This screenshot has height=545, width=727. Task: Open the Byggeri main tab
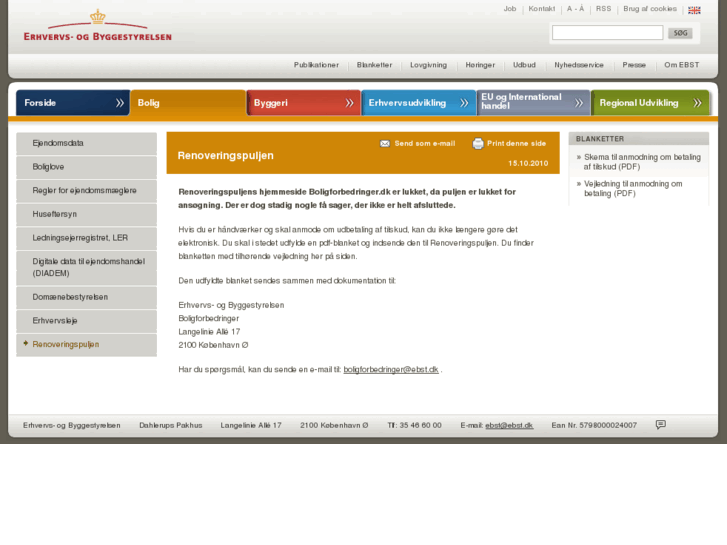(x=303, y=103)
